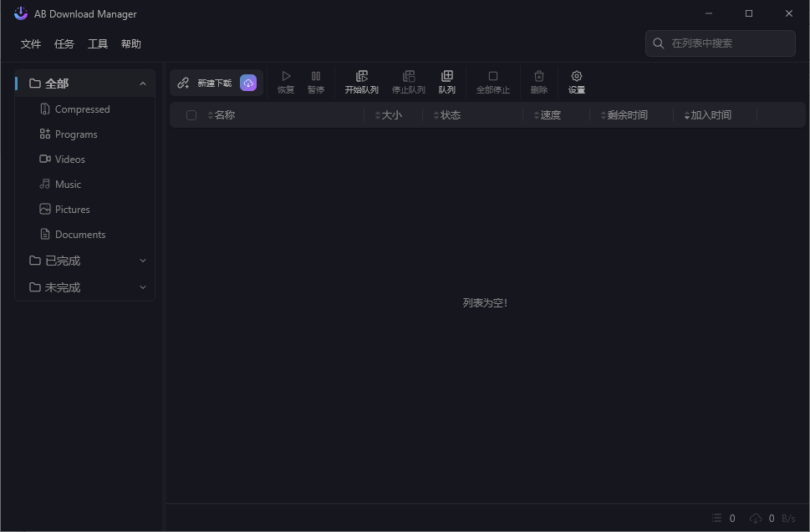Expand the 已完成 section
Image resolution: width=810 pixels, height=532 pixels.
click(142, 260)
